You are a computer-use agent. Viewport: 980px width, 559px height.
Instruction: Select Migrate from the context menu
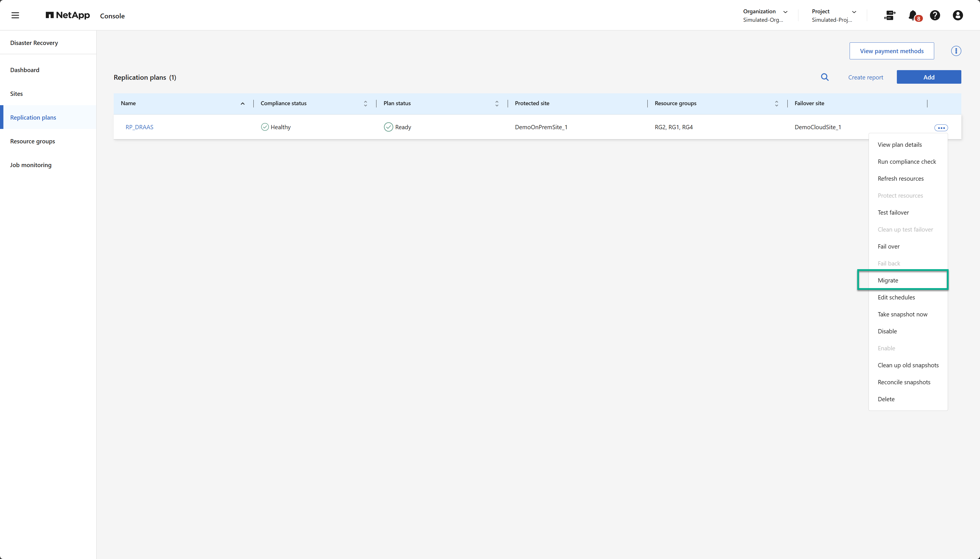888,280
